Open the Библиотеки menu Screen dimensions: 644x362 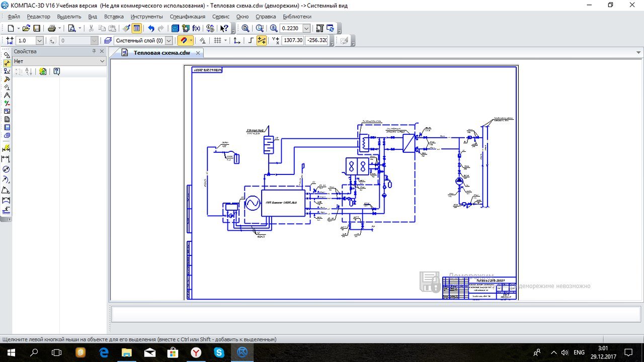click(x=297, y=17)
